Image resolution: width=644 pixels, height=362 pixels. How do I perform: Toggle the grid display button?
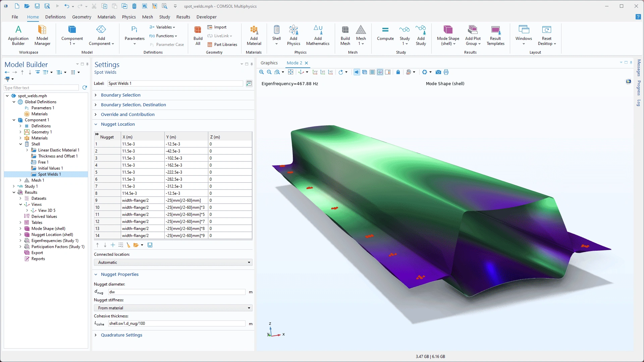pos(372,72)
